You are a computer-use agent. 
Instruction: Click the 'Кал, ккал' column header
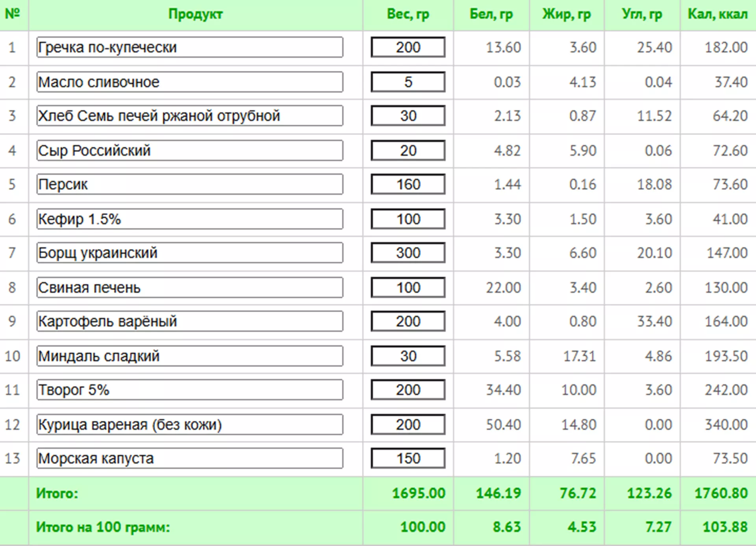pos(717,14)
